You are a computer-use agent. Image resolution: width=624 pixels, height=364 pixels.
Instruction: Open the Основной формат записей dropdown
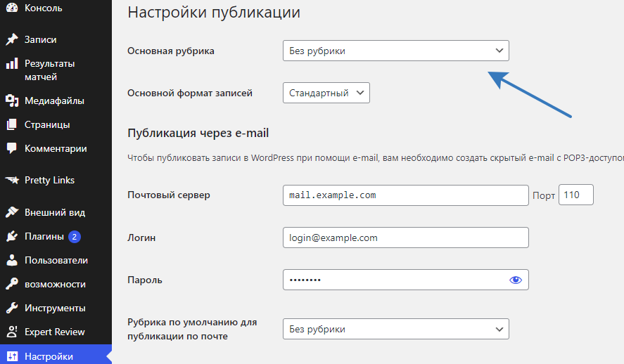(326, 93)
